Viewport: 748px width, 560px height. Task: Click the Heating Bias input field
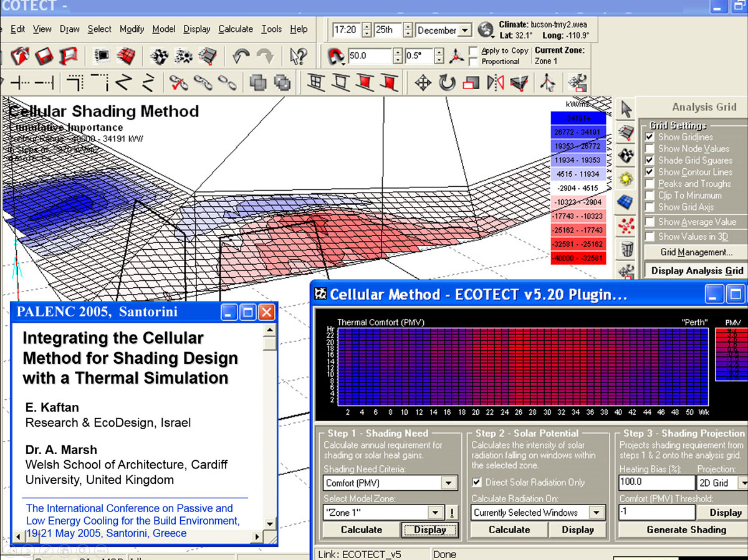tap(656, 482)
